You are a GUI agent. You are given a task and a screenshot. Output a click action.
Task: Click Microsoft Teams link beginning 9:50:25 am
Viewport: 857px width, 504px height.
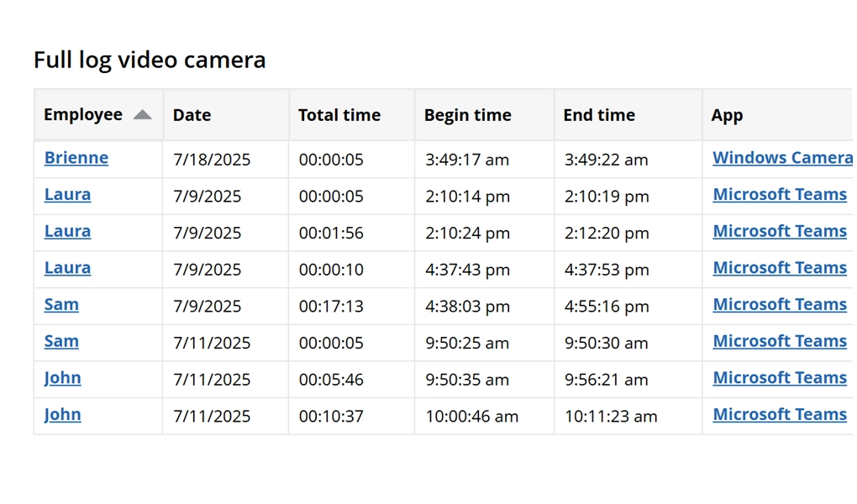coord(780,341)
